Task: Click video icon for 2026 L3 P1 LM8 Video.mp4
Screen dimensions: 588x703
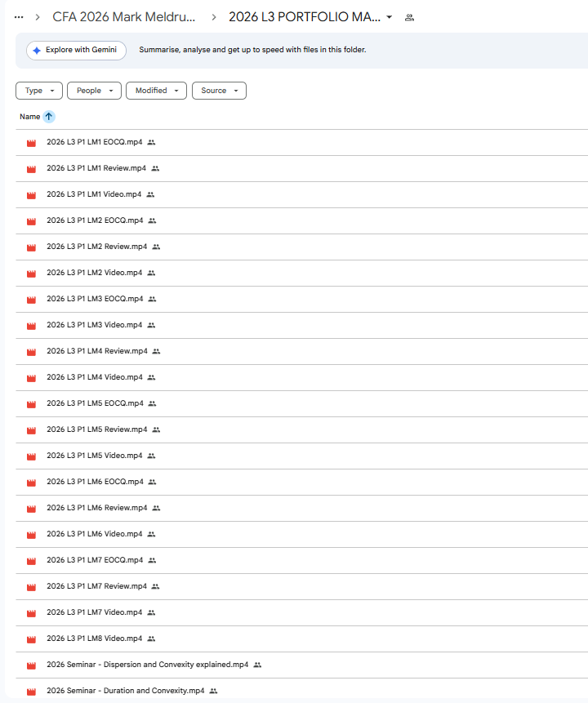Action: point(32,639)
